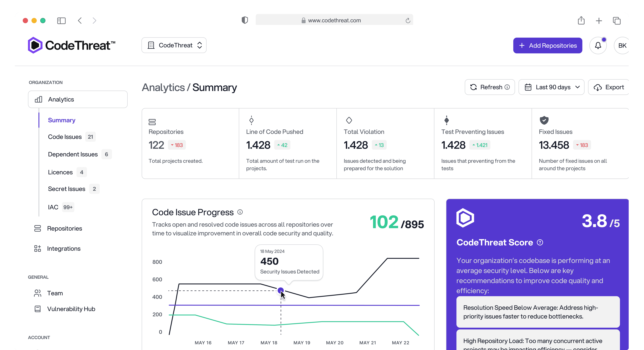The width and height of the screenshot is (644, 350).
Task: Click the 183 badge beside Repositories count
Action: tap(177, 145)
